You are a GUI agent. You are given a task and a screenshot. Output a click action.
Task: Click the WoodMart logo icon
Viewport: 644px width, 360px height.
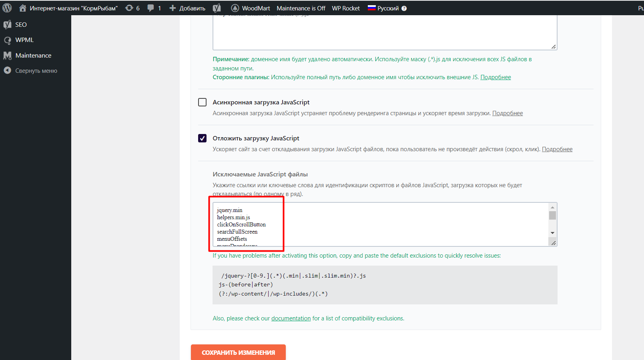tap(235, 8)
